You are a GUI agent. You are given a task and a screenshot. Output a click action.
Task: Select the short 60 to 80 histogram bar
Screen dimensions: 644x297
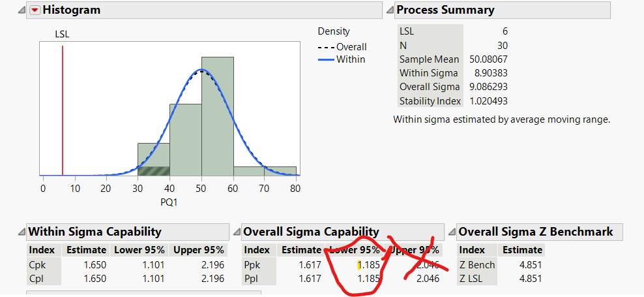pyautogui.click(x=264, y=171)
